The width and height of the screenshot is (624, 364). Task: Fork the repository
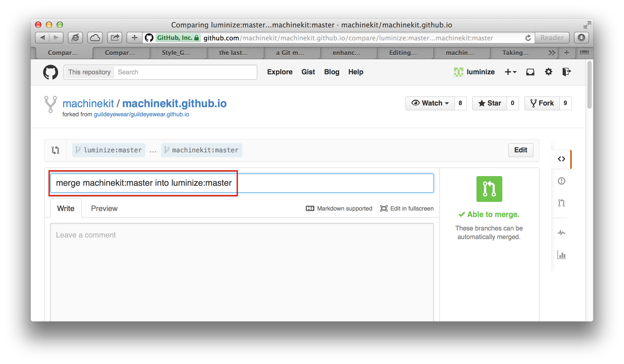point(542,103)
